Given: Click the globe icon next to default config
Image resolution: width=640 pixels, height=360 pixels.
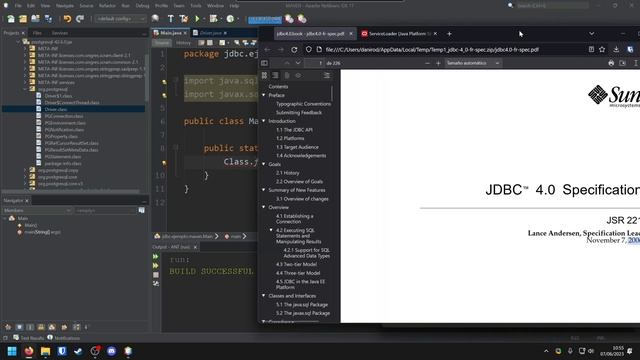Looking at the screenshot, I should [x=155, y=19].
